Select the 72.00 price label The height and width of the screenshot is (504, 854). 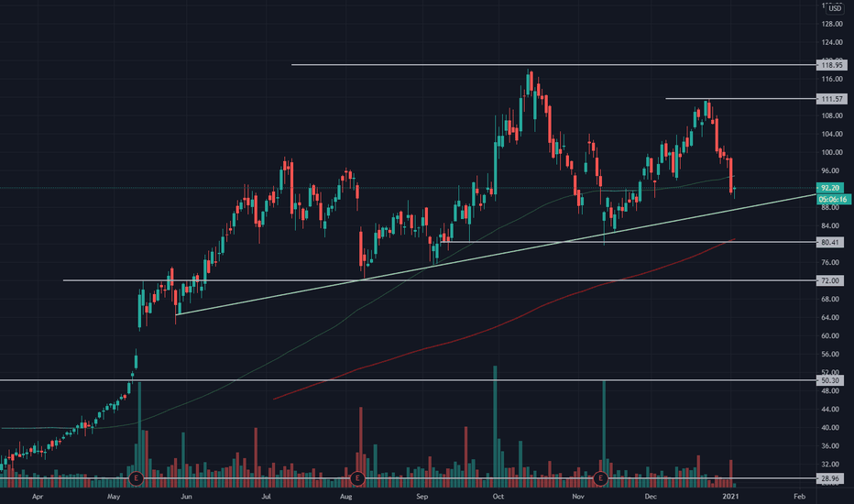830,280
